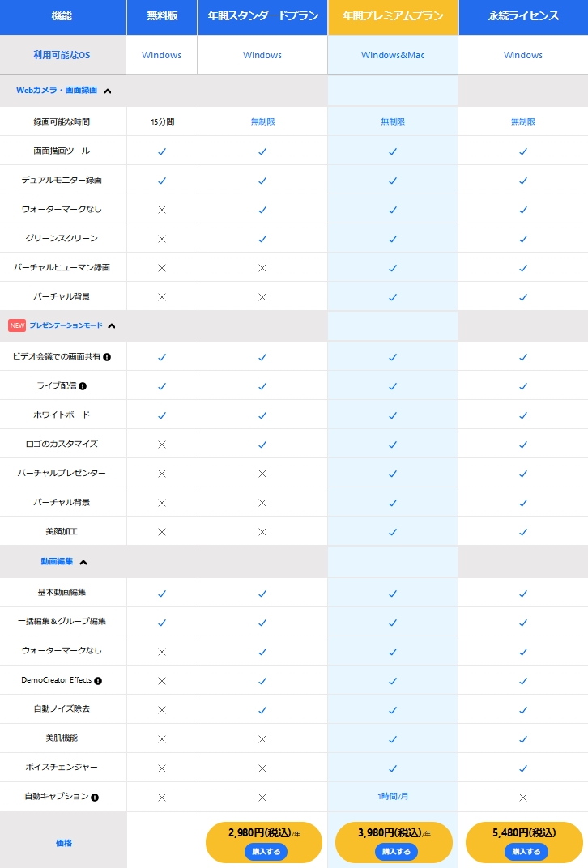Viewport: 588px width, 868px height.
Task: Click the Windows&Mac OS cell
Action: pos(393,56)
